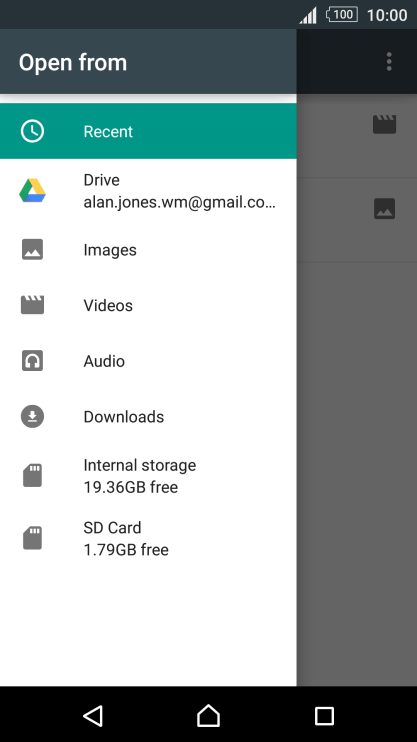Choose Recent in the drawer list

click(148, 131)
